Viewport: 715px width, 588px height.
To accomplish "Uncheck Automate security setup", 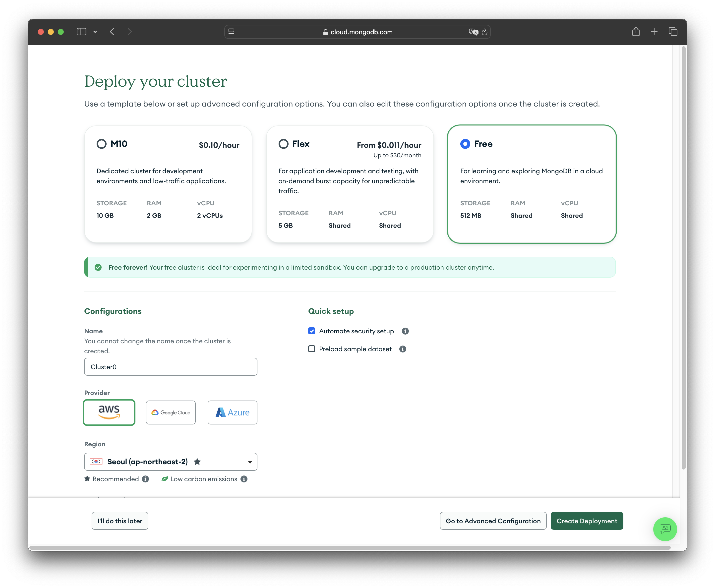I will coord(312,331).
